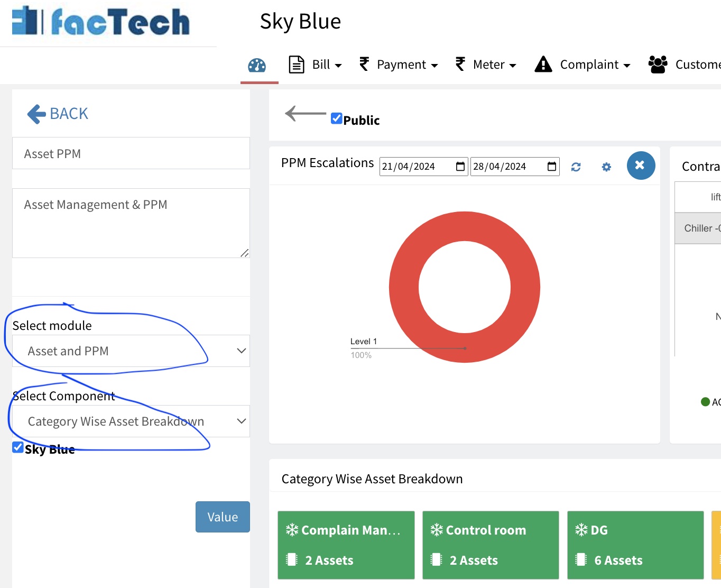Toggle the Public visibility setting off
Viewport: 721px width, 588px height.
337,118
